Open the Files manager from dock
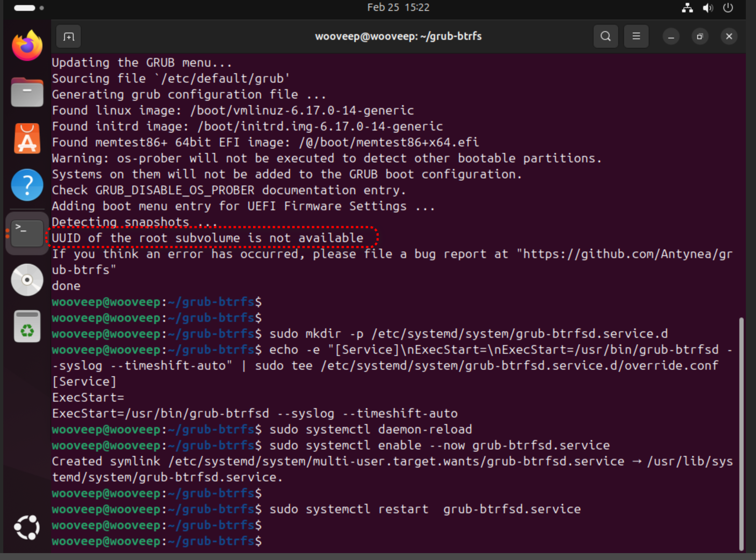Viewport: 756px width, 560px height. coord(27,92)
